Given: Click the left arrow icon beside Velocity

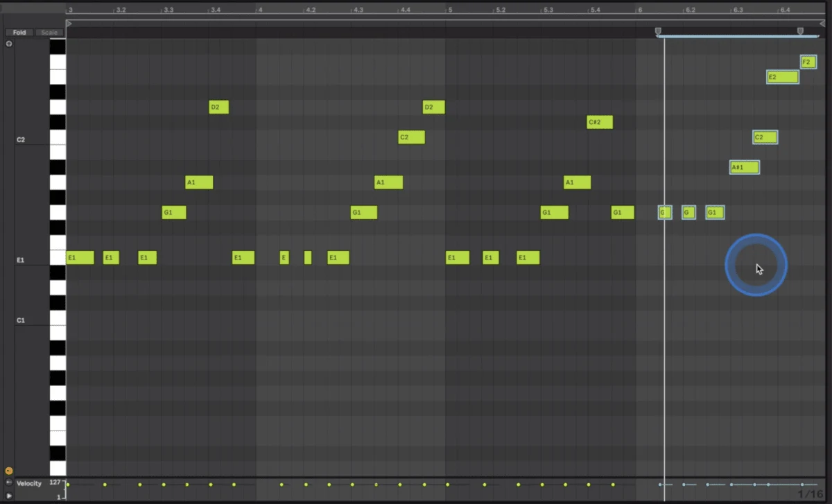Looking at the screenshot, I should pos(8,483).
